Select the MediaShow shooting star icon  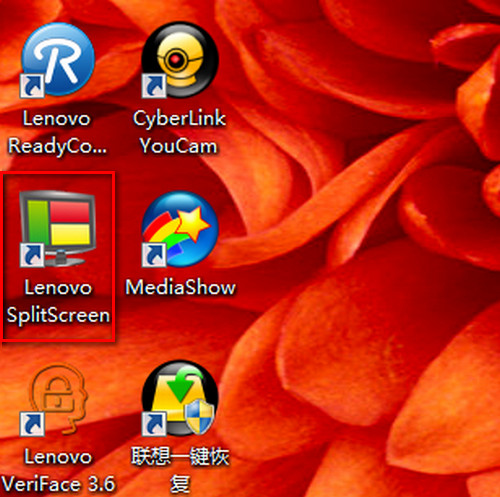click(180, 229)
